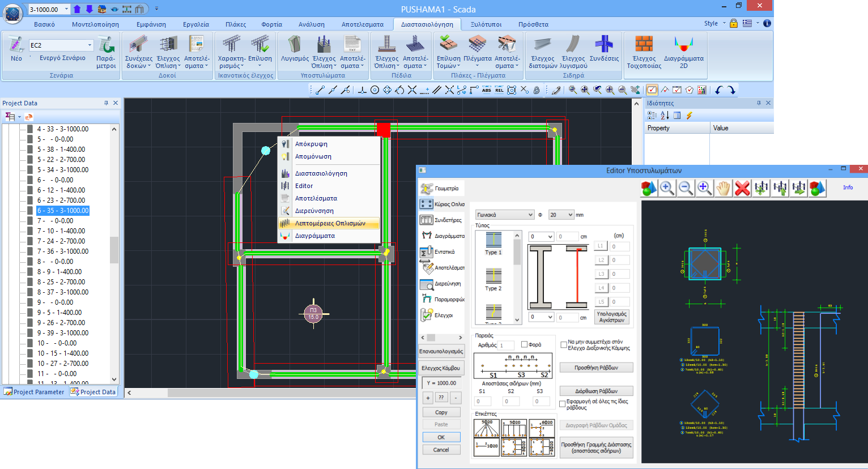Click REL coordinate snap icon
Screen dimensions: 868x469
pos(499,89)
